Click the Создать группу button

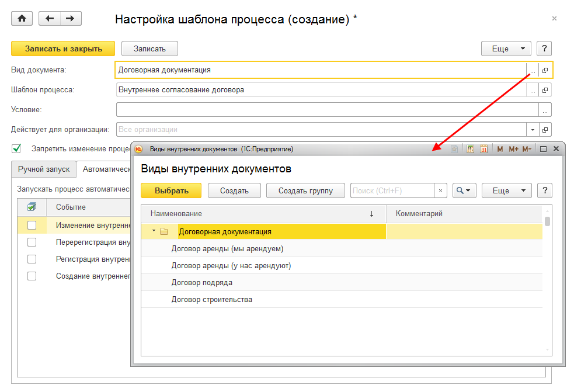(305, 190)
